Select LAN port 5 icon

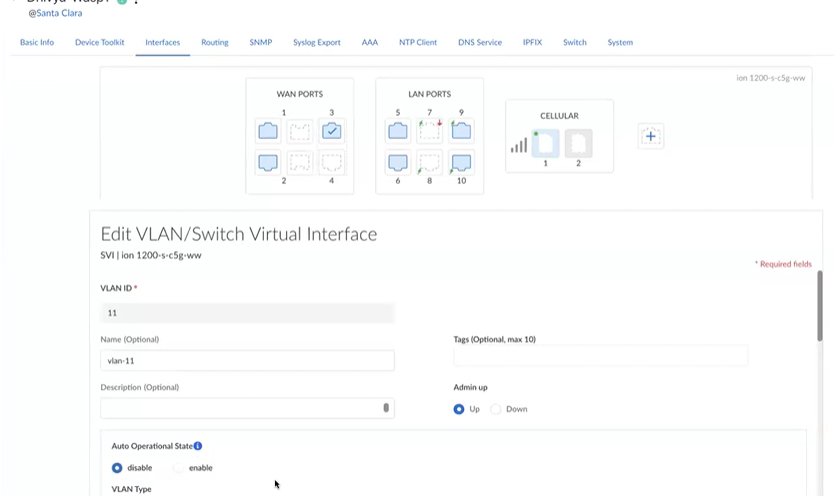398,131
